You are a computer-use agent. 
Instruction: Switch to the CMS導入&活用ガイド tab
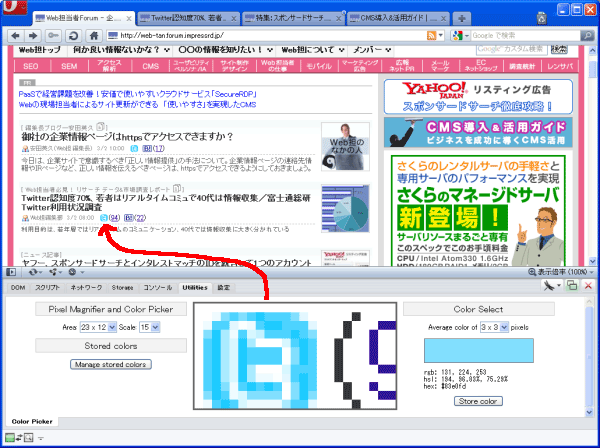[x=398, y=18]
